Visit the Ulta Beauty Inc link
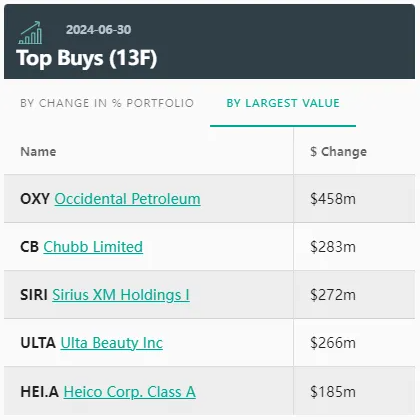The width and height of the screenshot is (420, 420). [112, 343]
